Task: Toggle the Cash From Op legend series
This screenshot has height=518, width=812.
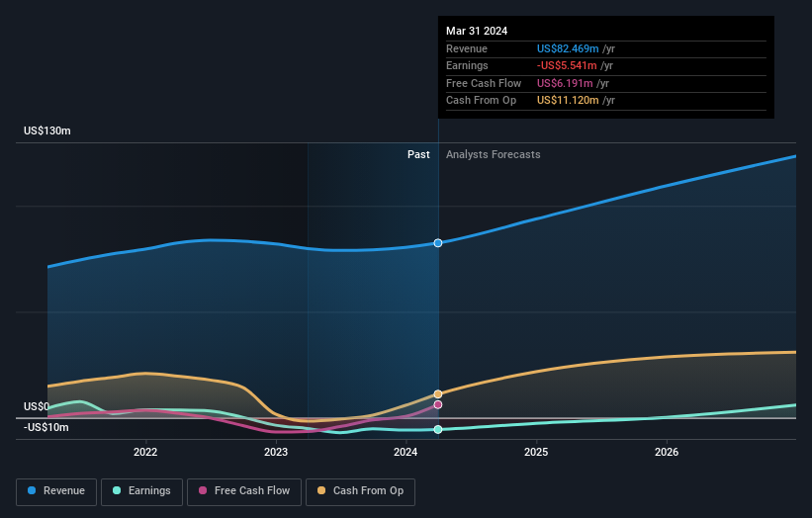Action: tap(360, 491)
